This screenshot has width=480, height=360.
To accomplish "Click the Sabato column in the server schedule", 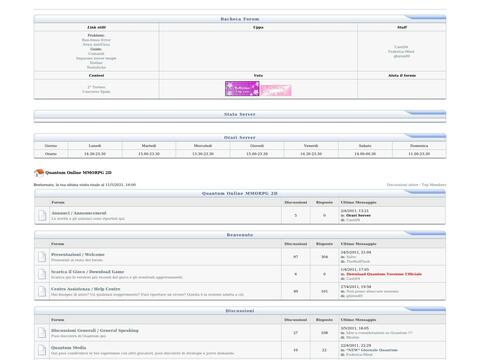I will pos(365,146).
